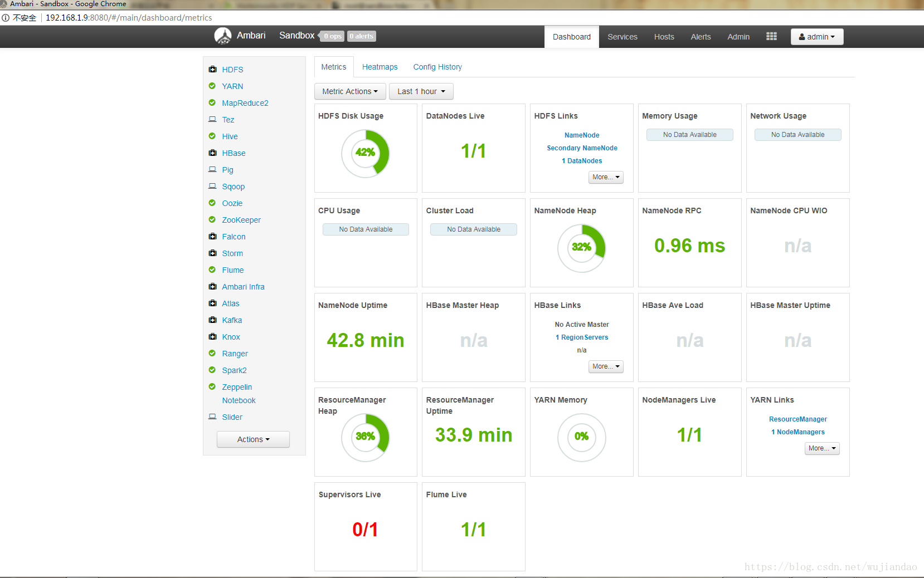Open the NameNode link

point(582,135)
